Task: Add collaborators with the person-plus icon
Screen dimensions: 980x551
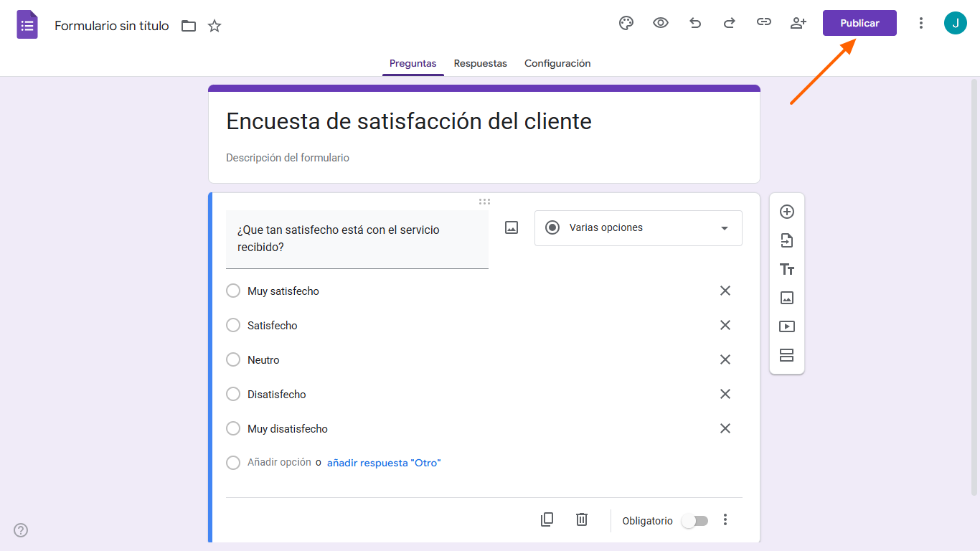Action: coord(798,23)
